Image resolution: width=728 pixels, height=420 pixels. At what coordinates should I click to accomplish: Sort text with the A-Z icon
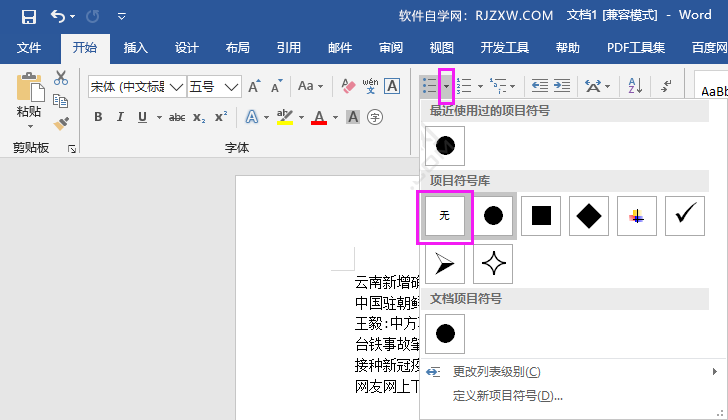635,86
